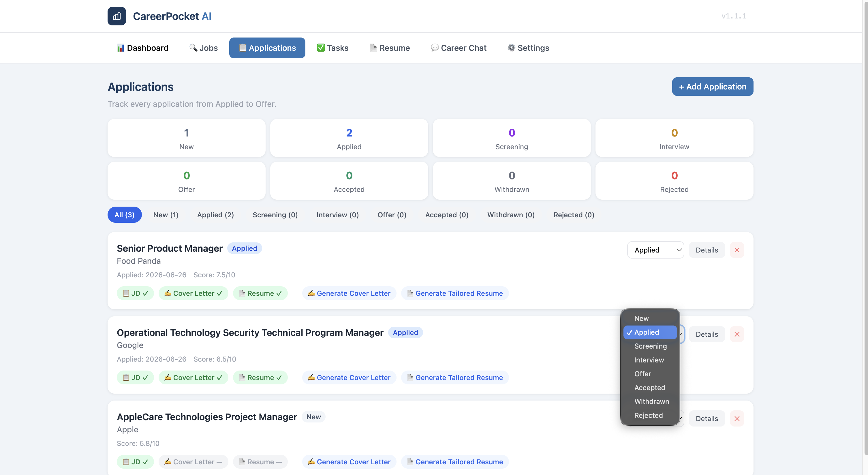Generate Tailored Resume for Food Panda application
Screen dimensions: 868x475
click(455, 293)
